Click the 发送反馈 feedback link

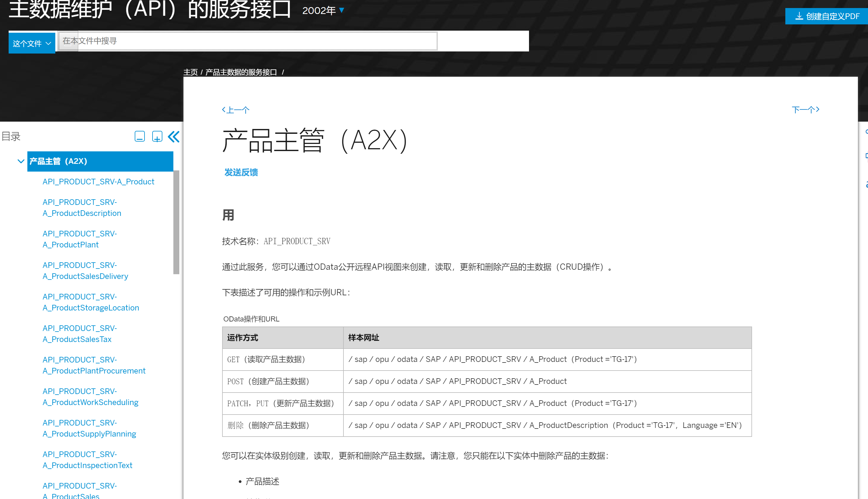tap(241, 172)
